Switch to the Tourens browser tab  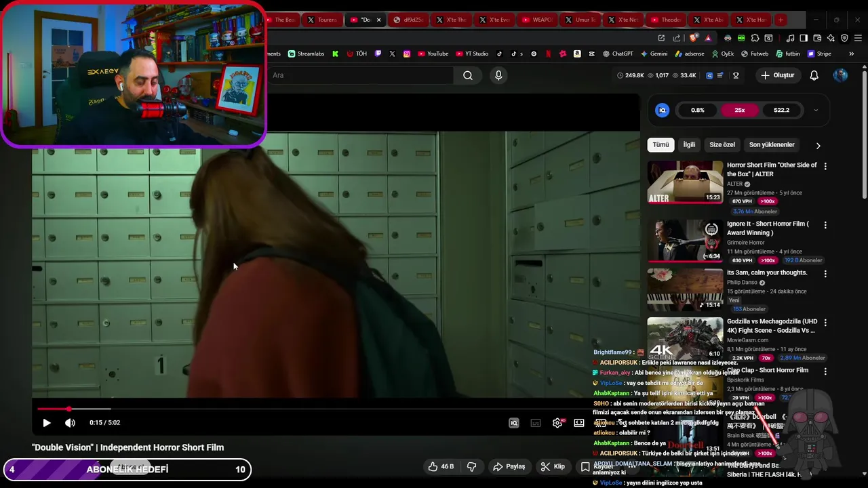(322, 20)
